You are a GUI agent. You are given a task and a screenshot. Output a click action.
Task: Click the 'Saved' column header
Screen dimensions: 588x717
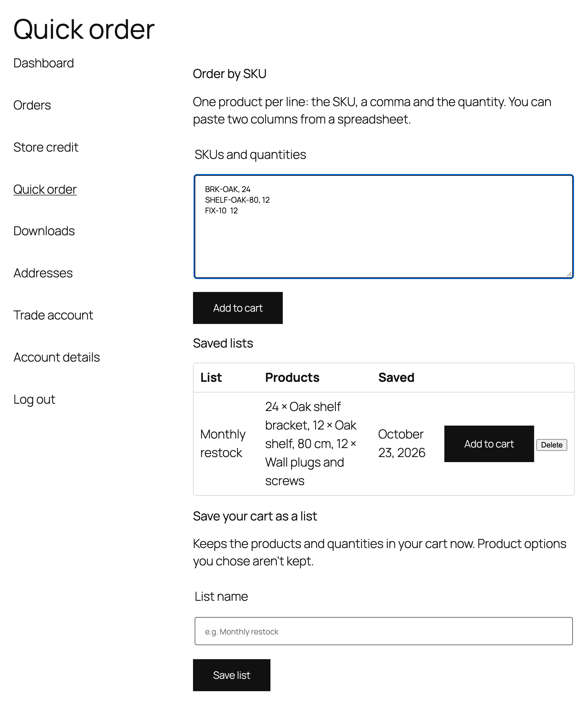396,377
